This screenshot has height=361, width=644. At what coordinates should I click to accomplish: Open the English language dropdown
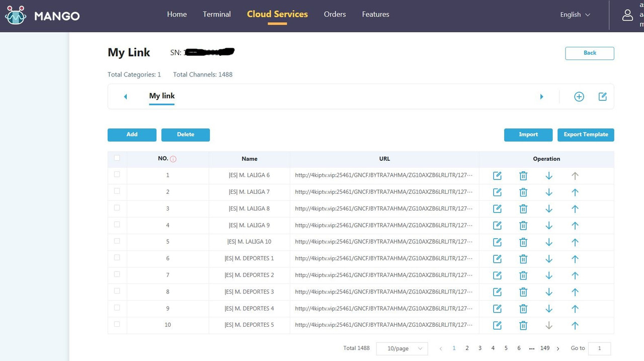(x=575, y=15)
